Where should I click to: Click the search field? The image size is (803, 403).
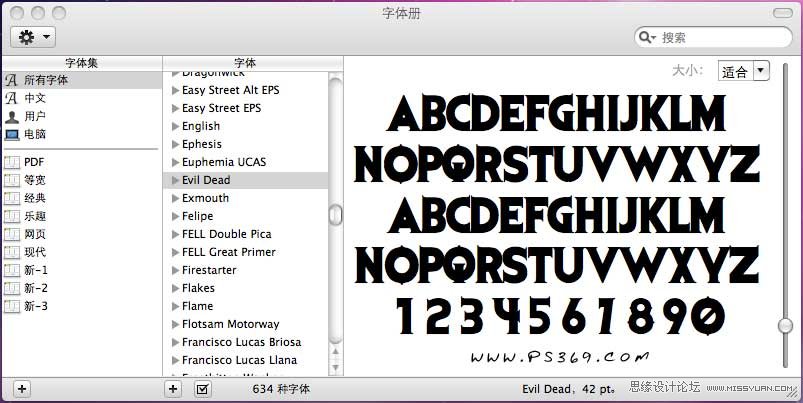point(713,37)
